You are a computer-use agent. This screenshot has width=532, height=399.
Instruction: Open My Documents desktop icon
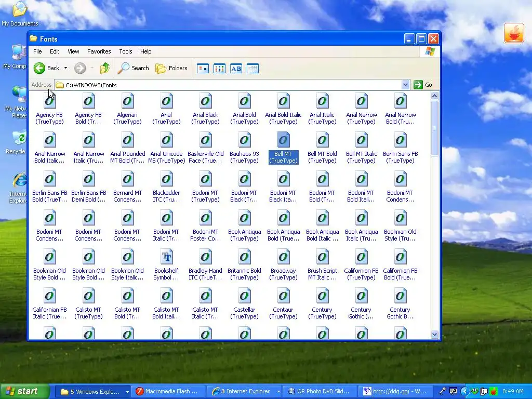(20, 14)
